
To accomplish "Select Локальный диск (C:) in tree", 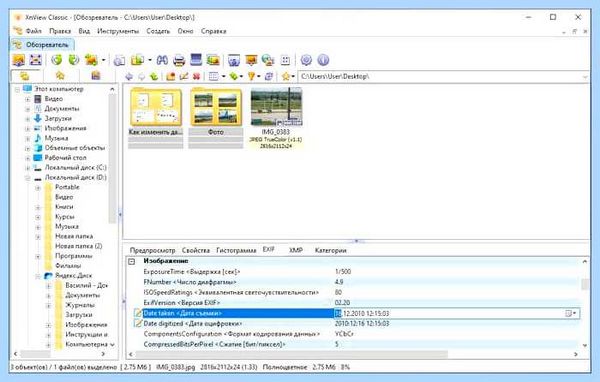I will click(x=76, y=168).
